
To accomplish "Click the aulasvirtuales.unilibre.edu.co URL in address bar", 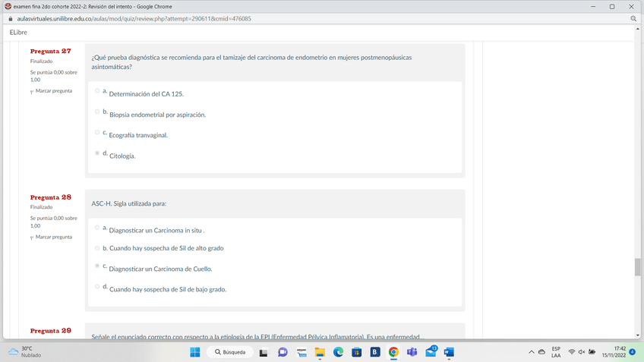I will coord(134,19).
